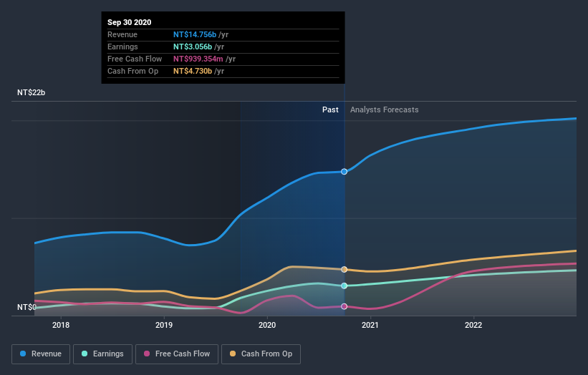Toggle the Revenue legend series
This screenshot has height=375, width=588.
coord(41,354)
